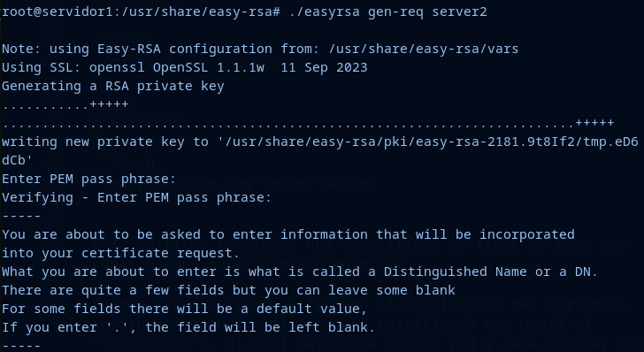Image resolution: width=644 pixels, height=352 pixels.
Task: Click the 'Enter PEM pass phrase:' prompt
Action: point(88,179)
